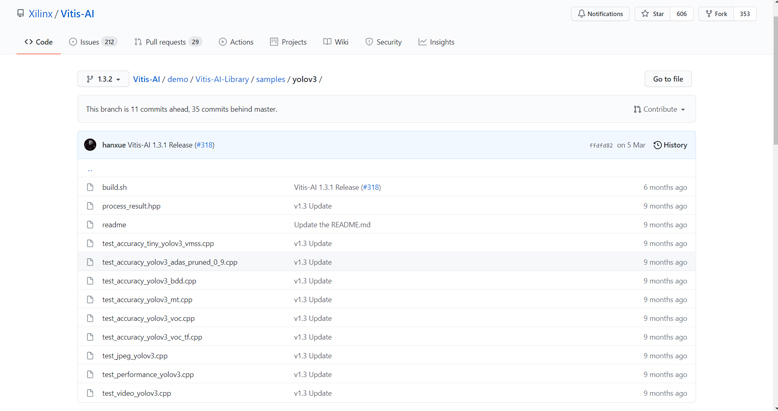Open test_accuracy_yolov3_mt.cpp file
778x411 pixels.
click(x=147, y=300)
